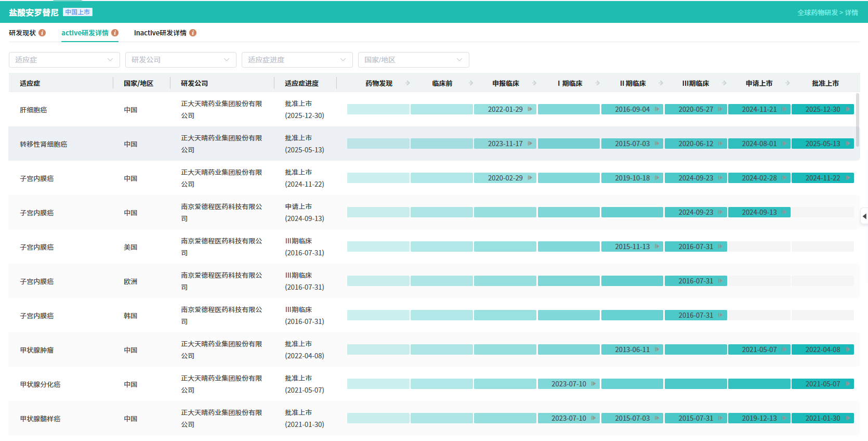The height and width of the screenshot is (441, 868).
Task: Expand side panel with left arrow handle
Action: click(864, 216)
